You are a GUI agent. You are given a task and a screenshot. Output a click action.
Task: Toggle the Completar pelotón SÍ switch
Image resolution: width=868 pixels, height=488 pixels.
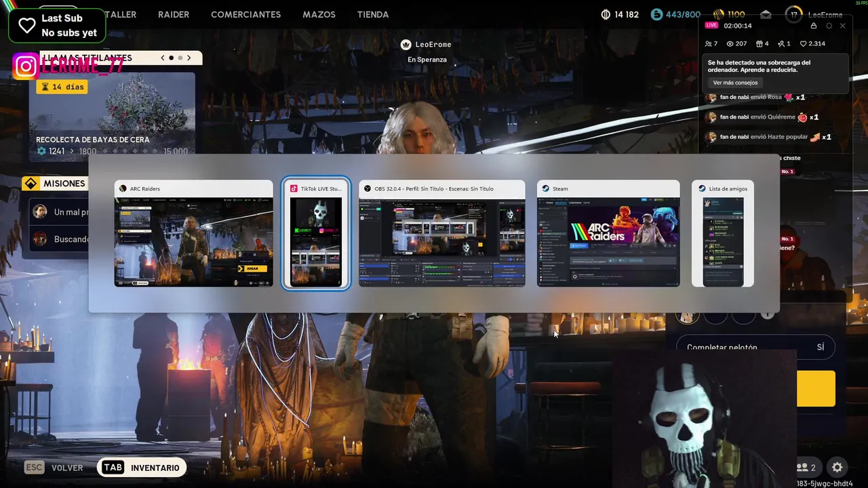(x=755, y=347)
